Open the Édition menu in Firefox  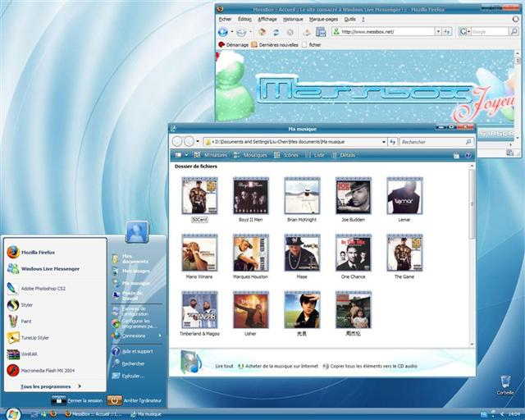[x=244, y=20]
